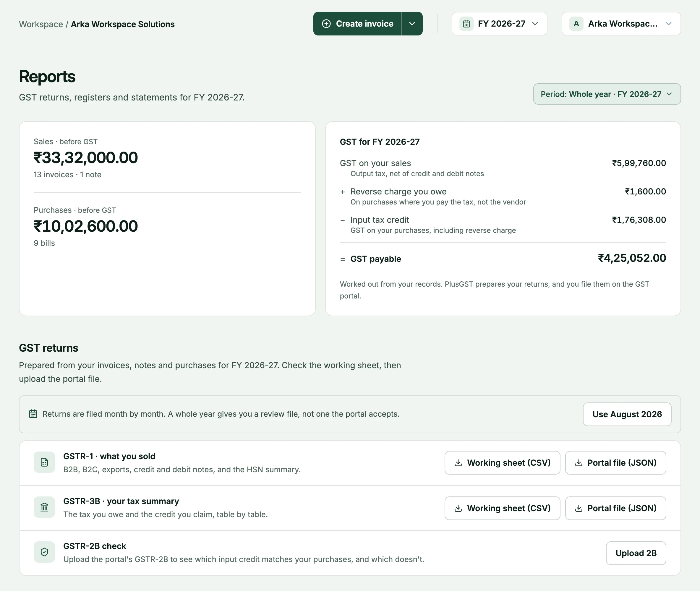The height and width of the screenshot is (591, 700).
Task: Open the Period: Whole year dropdown
Action: [x=607, y=94]
